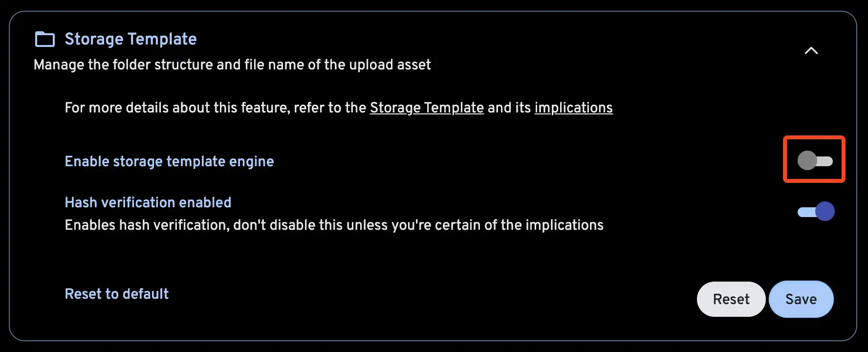The width and height of the screenshot is (868, 352).
Task: Click the Enable storage template engine label
Action: click(169, 161)
